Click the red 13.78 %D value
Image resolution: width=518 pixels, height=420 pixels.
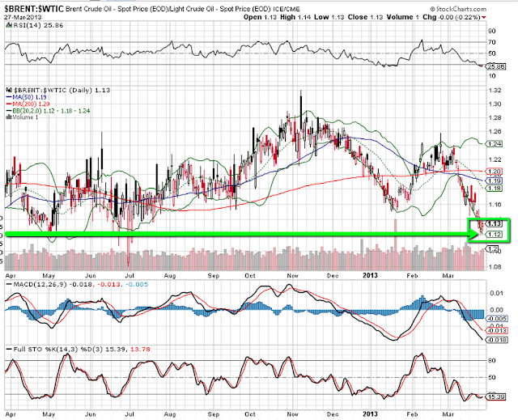pyautogui.click(x=140, y=349)
